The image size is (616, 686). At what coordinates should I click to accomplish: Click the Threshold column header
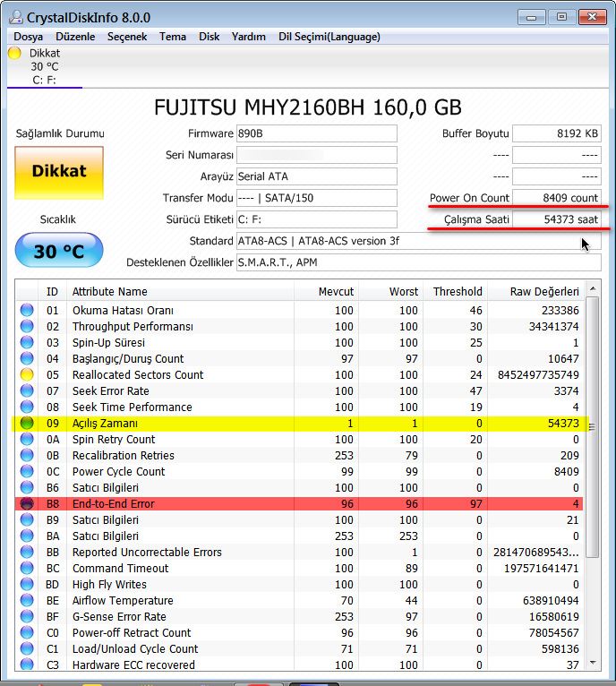coord(455,291)
